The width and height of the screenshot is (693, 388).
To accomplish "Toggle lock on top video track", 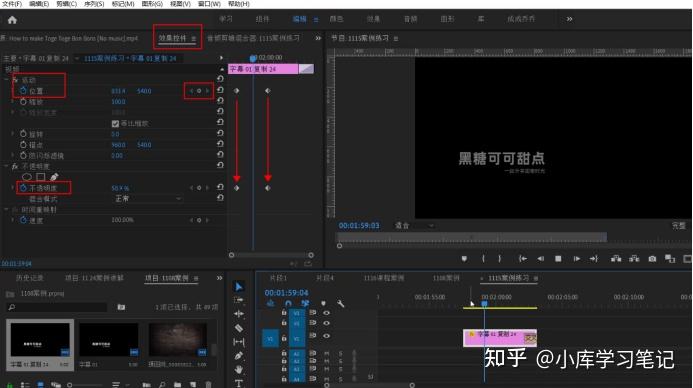I will pyautogui.click(x=284, y=312).
